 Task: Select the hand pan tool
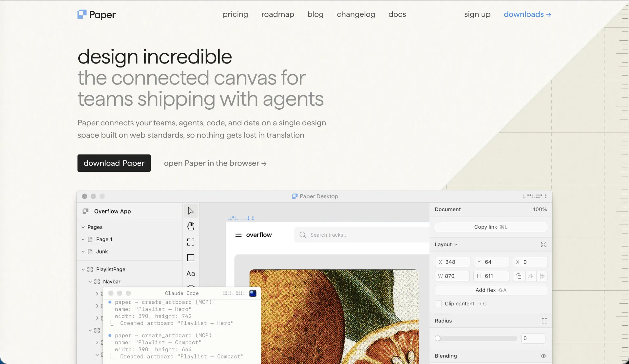191,226
